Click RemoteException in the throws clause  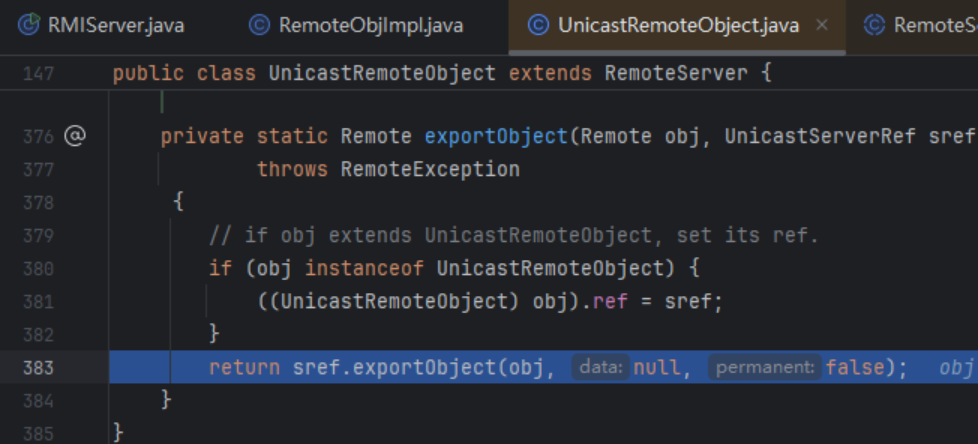coord(430,169)
